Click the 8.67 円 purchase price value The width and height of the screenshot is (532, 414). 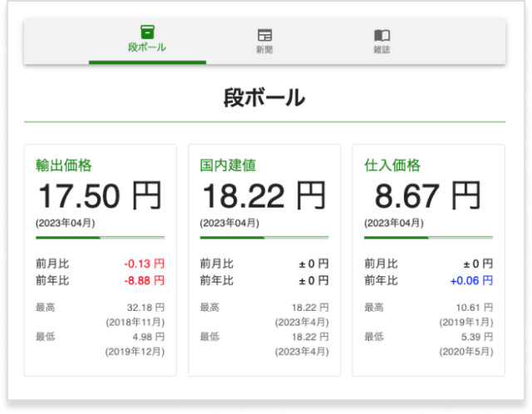[427, 196]
